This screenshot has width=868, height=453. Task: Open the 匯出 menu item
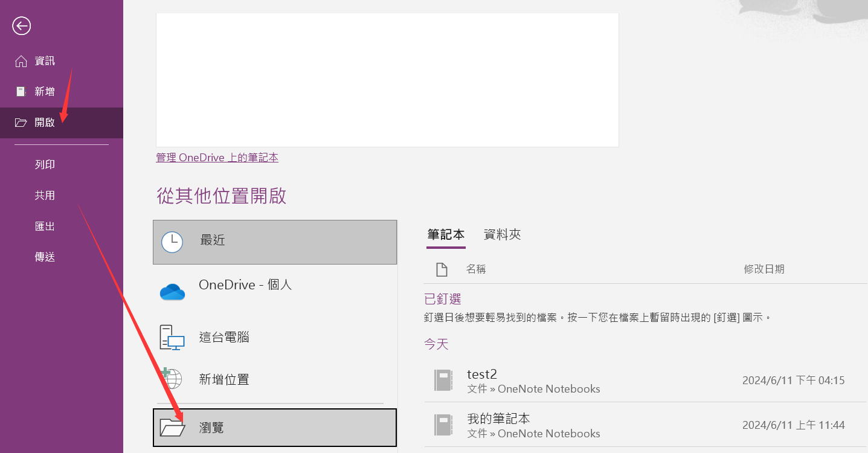(x=62, y=226)
